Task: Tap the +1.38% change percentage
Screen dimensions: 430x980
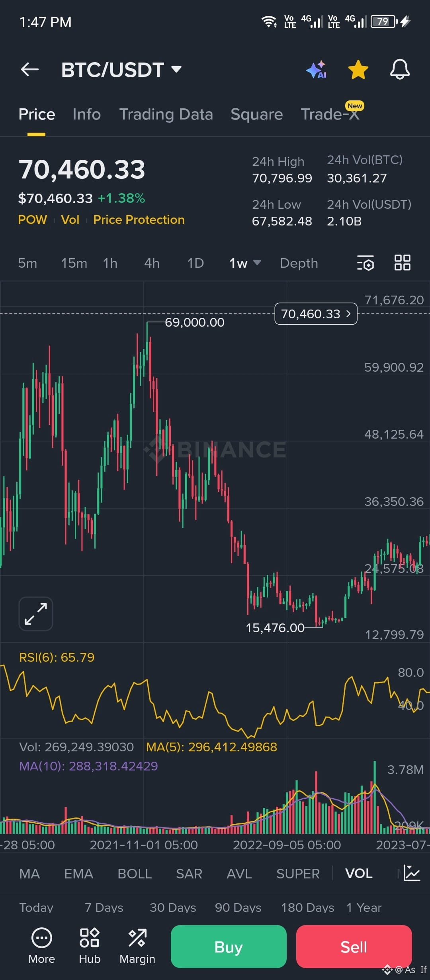Action: pos(121,198)
